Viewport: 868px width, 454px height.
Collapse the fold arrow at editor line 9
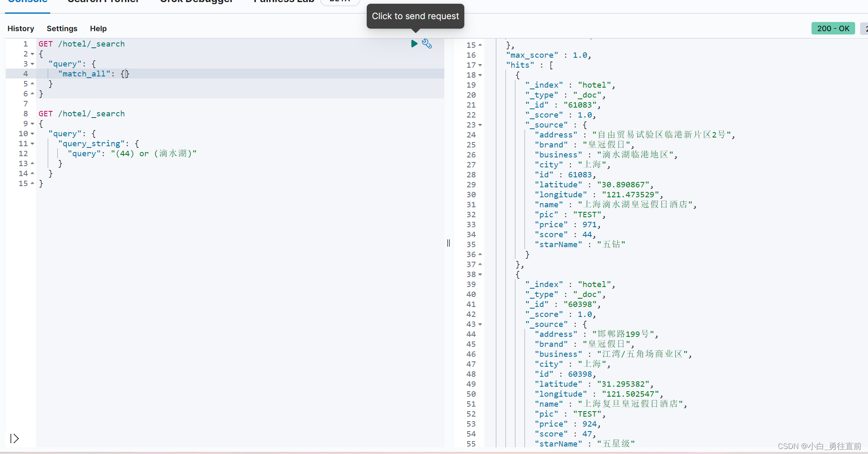pos(32,124)
